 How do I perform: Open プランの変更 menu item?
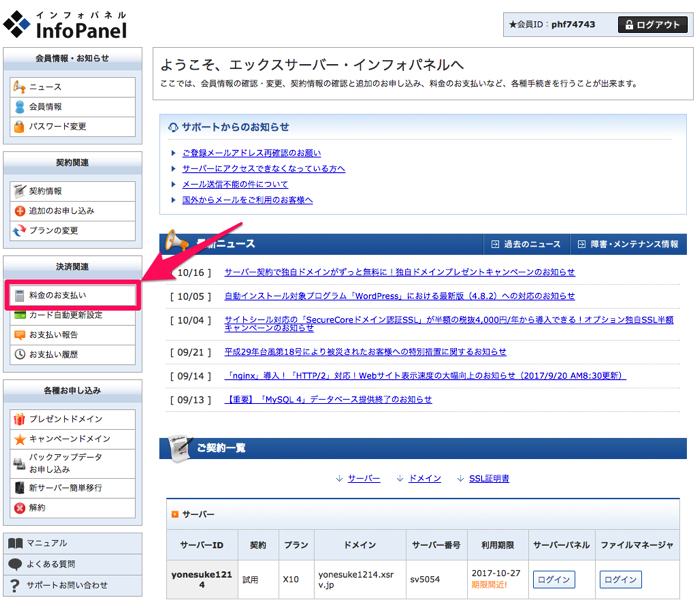point(73,230)
